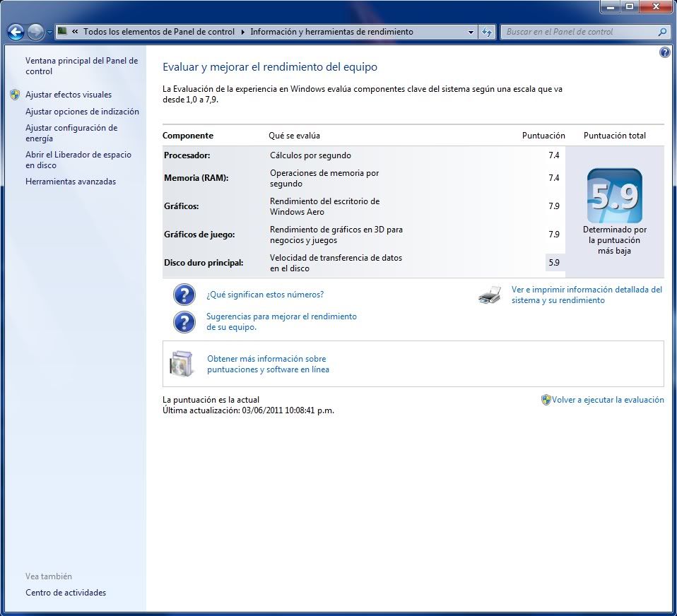677x616 pixels.
Task: Click the 'Disco duro principal:' row label
Action: click(204, 263)
